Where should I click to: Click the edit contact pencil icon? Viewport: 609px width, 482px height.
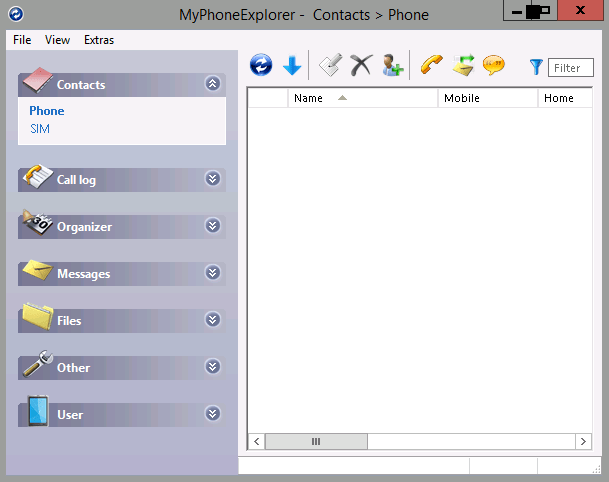click(x=330, y=66)
